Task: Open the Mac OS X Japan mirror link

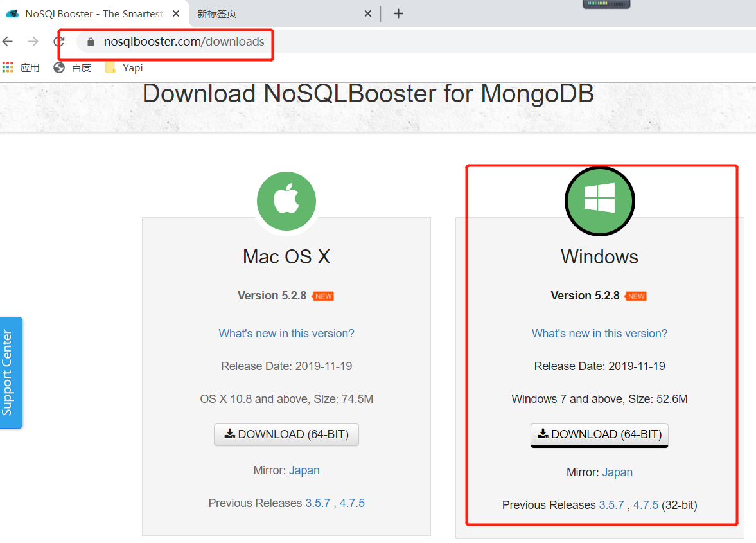Action: [x=304, y=470]
